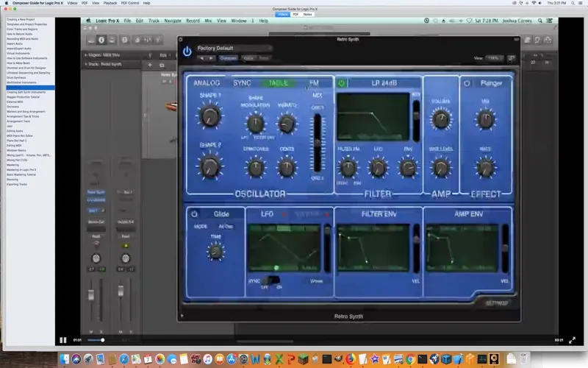Screen dimensions: 588x368
Task: Switch oscillator to ANALOG tab
Action: [x=207, y=83]
